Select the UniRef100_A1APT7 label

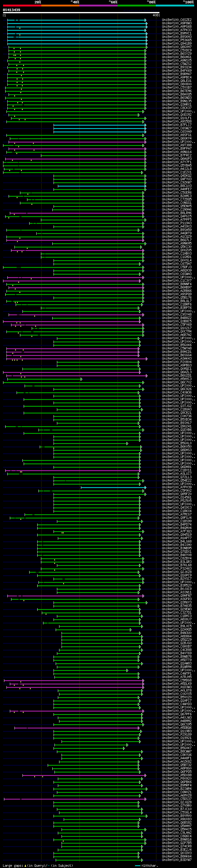click(177, 538)
